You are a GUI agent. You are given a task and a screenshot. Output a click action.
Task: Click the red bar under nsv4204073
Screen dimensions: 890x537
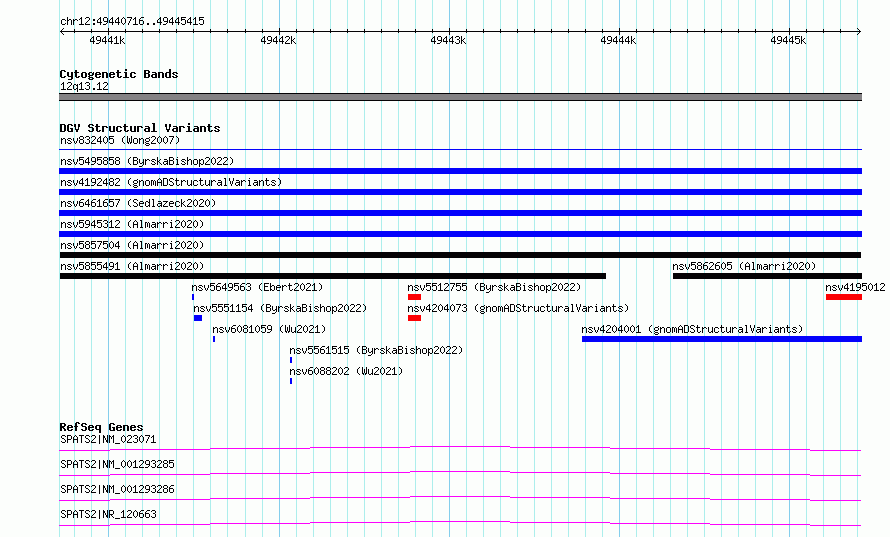[x=414, y=318]
